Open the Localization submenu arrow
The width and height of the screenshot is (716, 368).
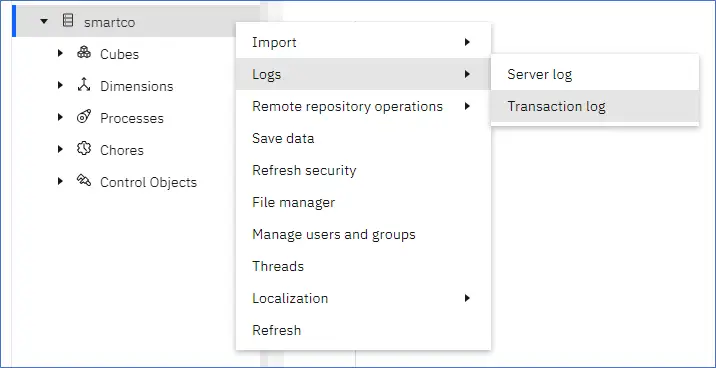point(467,298)
